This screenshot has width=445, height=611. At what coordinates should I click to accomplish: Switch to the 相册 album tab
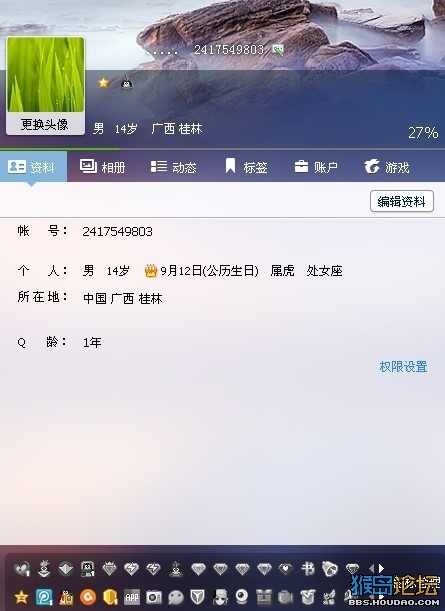tap(103, 167)
